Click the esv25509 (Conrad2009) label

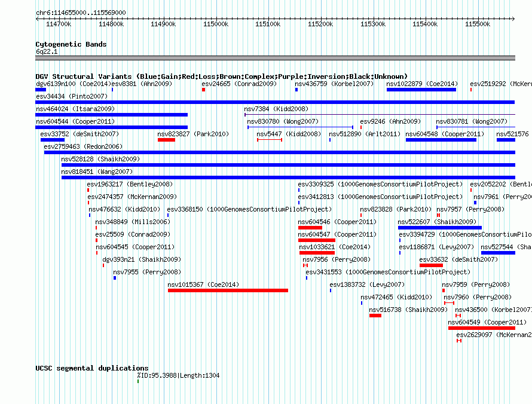point(133,234)
